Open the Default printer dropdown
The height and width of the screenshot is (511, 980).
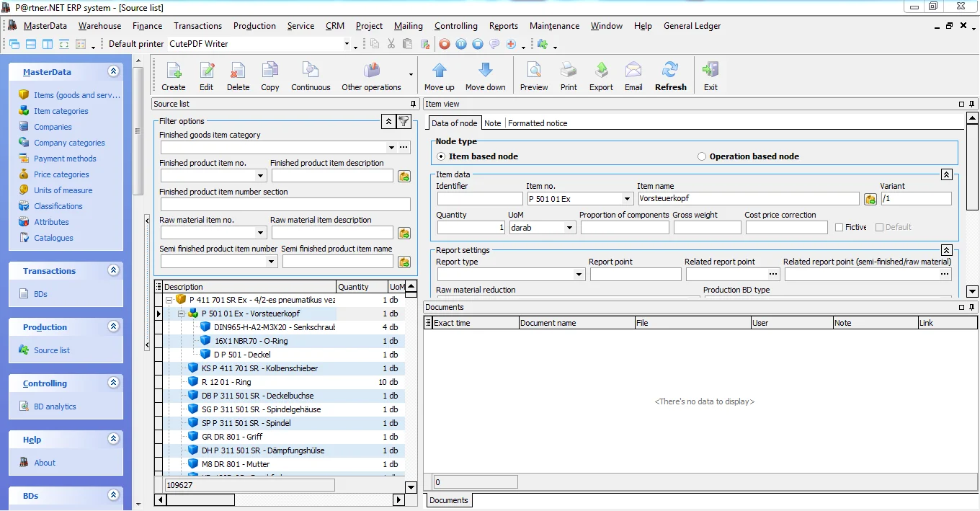(x=346, y=44)
